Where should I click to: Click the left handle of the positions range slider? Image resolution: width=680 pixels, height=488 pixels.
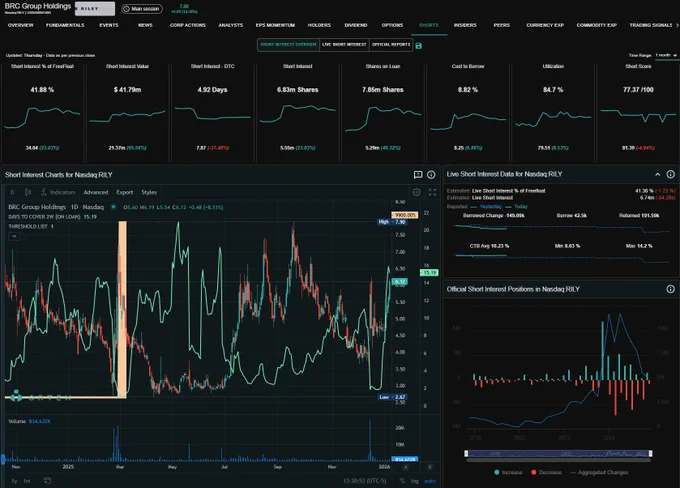click(x=466, y=453)
